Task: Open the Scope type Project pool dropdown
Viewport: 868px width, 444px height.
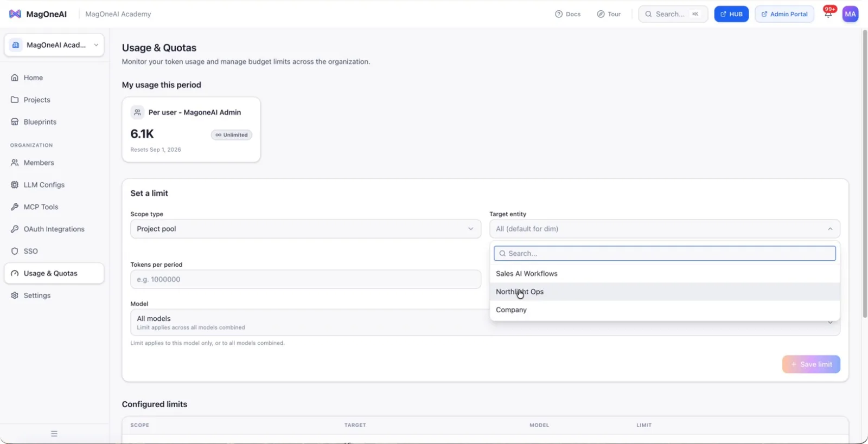Action: coord(305,229)
